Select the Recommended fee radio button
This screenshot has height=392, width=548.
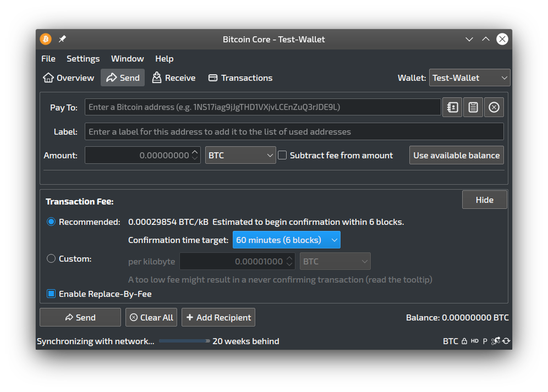pos(51,222)
